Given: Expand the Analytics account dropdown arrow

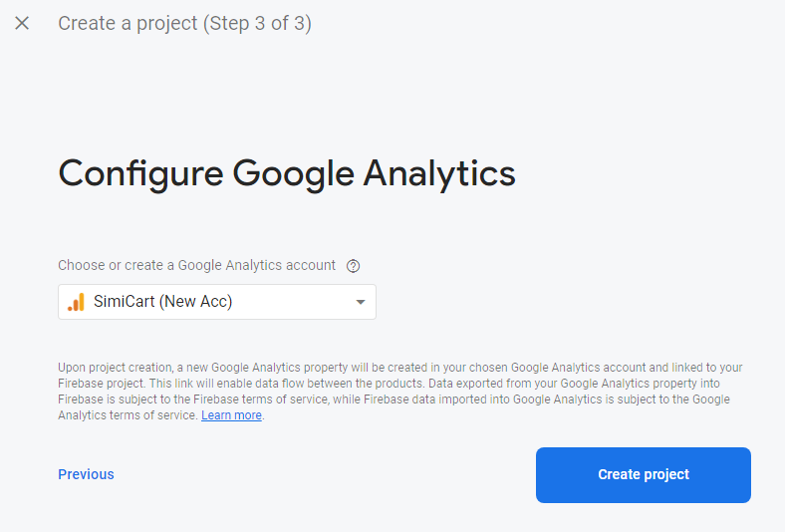Looking at the screenshot, I should (x=361, y=303).
